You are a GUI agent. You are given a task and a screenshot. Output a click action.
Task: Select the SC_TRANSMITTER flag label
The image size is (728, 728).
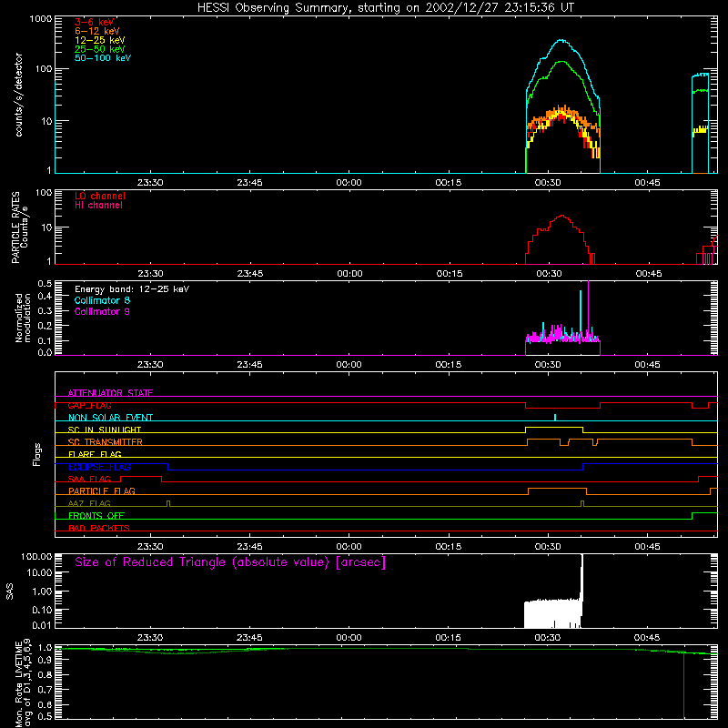pos(105,442)
